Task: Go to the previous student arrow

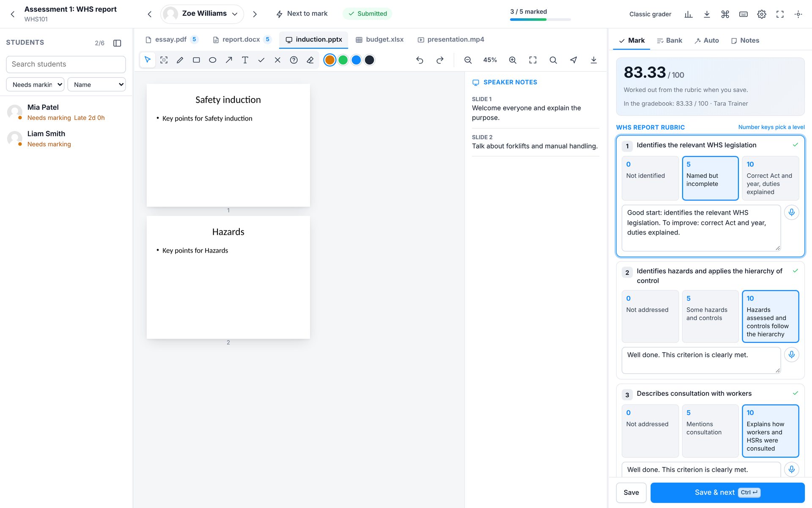Action: click(x=150, y=14)
